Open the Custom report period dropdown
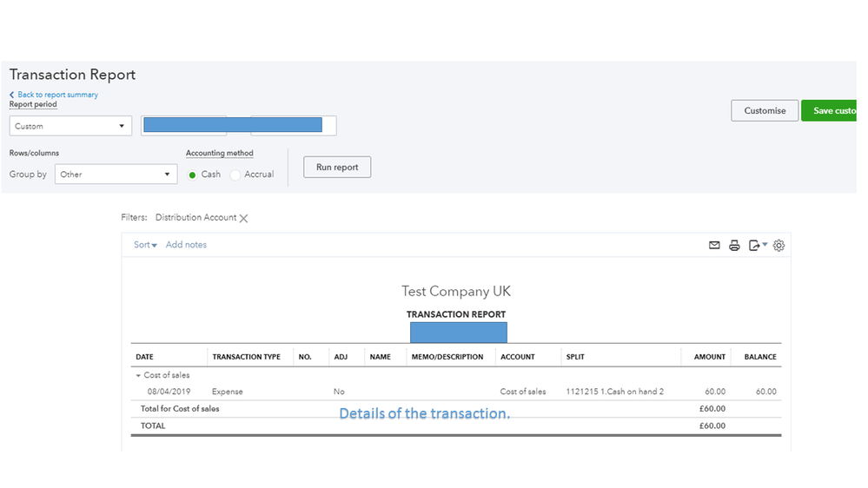Screen dimensions: 868x488 pos(70,126)
